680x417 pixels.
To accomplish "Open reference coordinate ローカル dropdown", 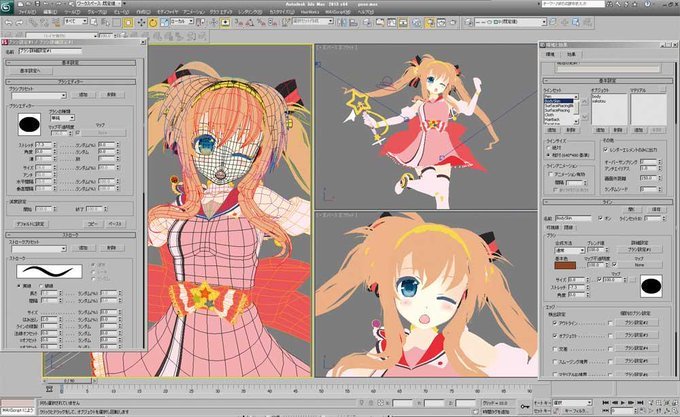I will [x=182, y=21].
